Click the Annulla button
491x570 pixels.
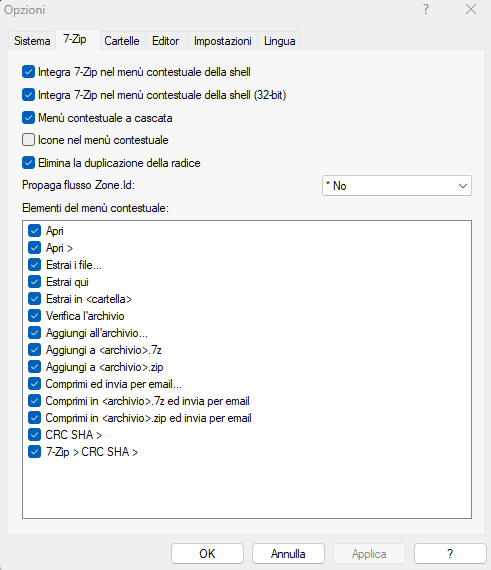[288, 554]
